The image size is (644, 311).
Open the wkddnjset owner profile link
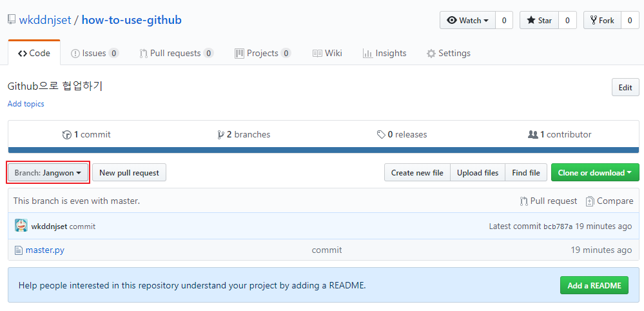45,20
